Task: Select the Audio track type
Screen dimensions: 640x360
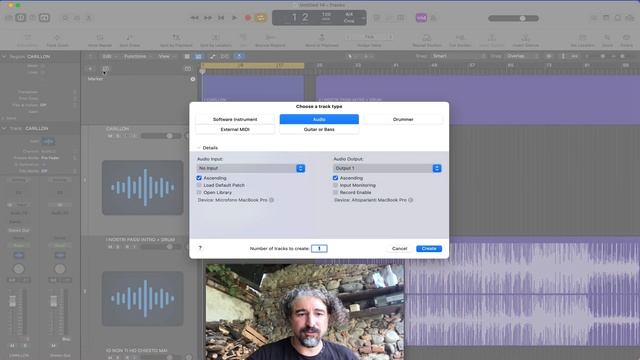Action: (x=319, y=119)
